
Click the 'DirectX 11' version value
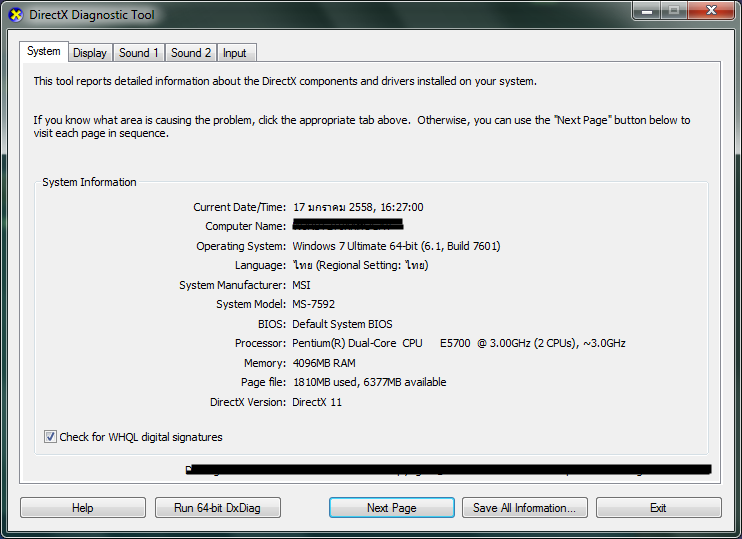click(317, 402)
